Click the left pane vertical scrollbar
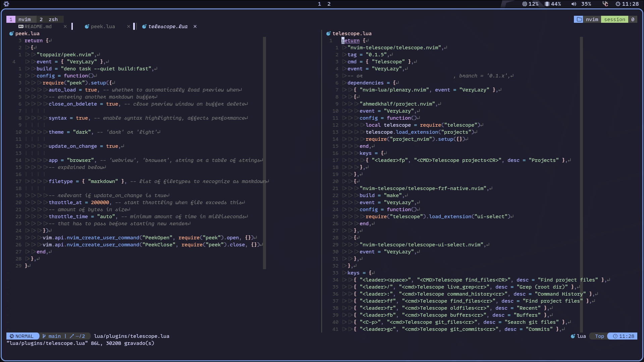Viewport: 644px width, 362px height. pos(265,153)
